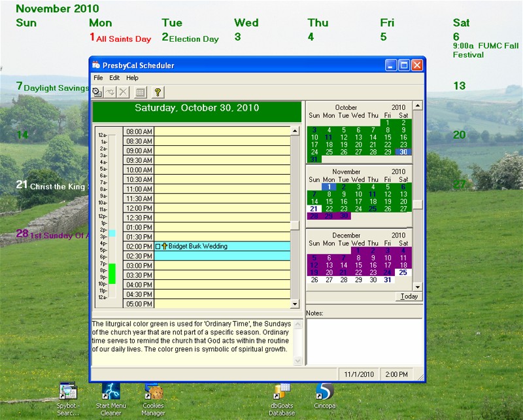
Task: Launch the Cookies Manager desktop shortcut
Action: [154, 393]
